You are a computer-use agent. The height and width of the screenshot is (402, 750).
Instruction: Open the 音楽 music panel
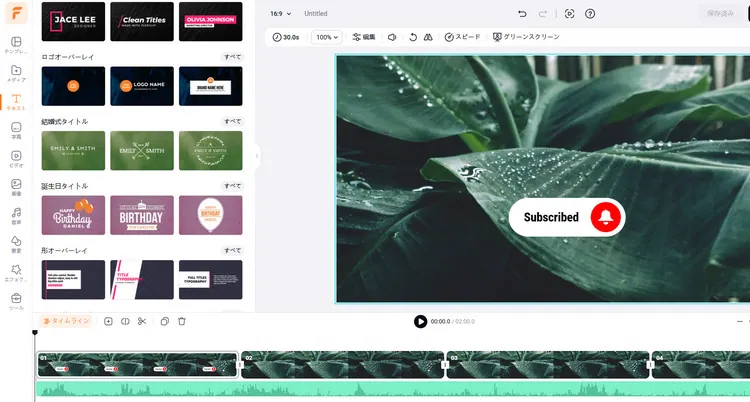16,216
